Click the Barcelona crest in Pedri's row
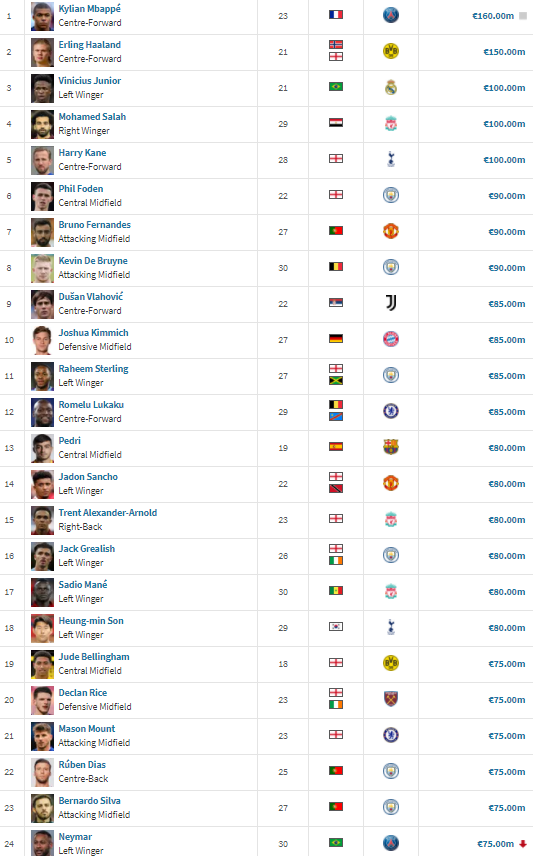 390,447
